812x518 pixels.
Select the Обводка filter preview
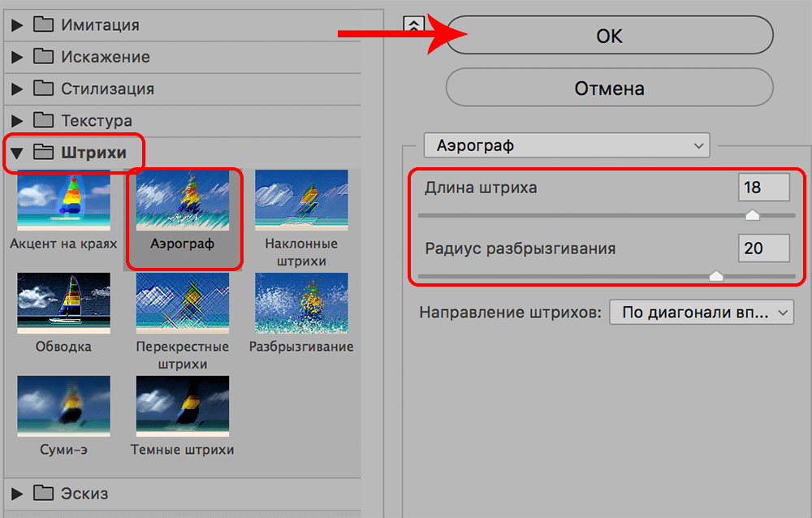pos(63,302)
